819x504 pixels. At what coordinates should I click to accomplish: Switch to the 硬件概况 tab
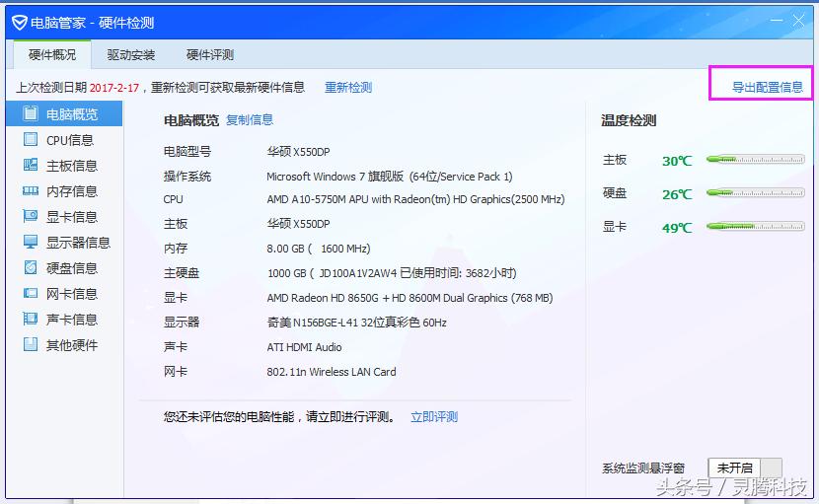tap(52, 55)
